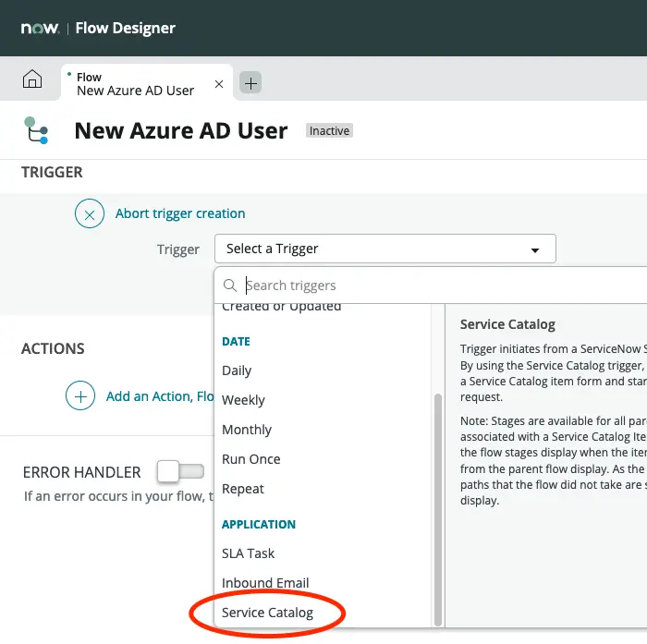Click the flow icon beside the title

click(36, 131)
